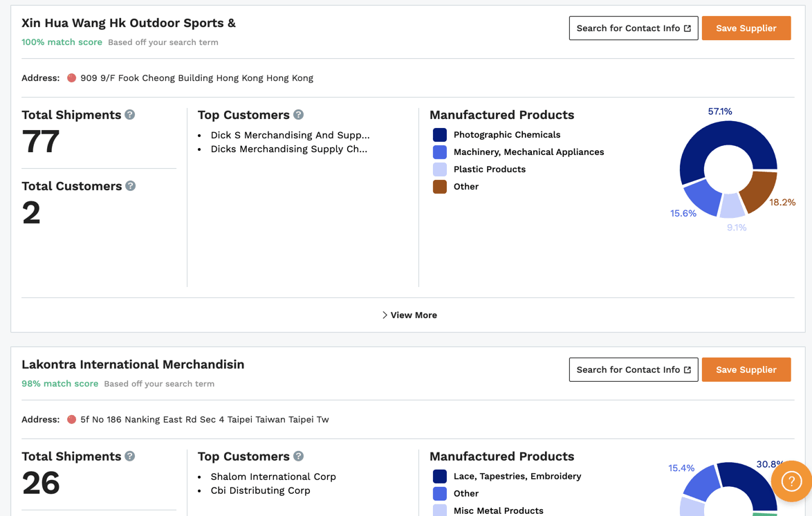
Task: Click blue Other swatch in Lakontra legend
Action: tap(440, 493)
